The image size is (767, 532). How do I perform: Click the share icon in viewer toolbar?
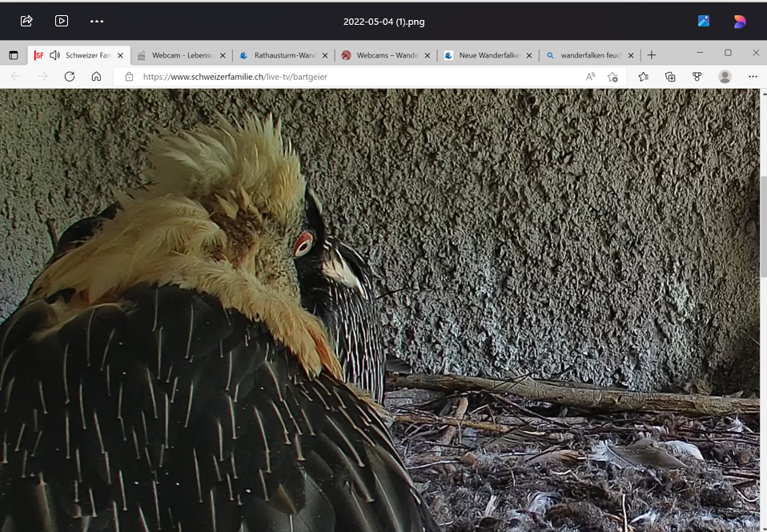tap(26, 21)
